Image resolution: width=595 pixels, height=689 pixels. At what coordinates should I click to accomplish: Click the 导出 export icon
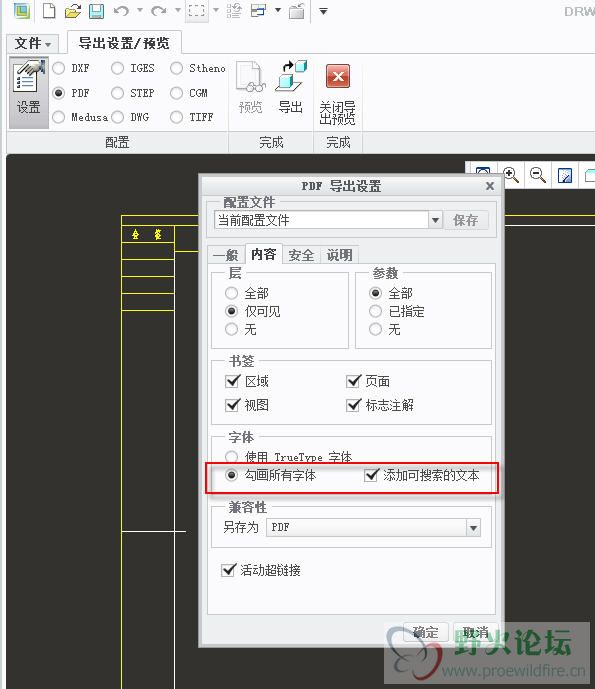point(290,87)
